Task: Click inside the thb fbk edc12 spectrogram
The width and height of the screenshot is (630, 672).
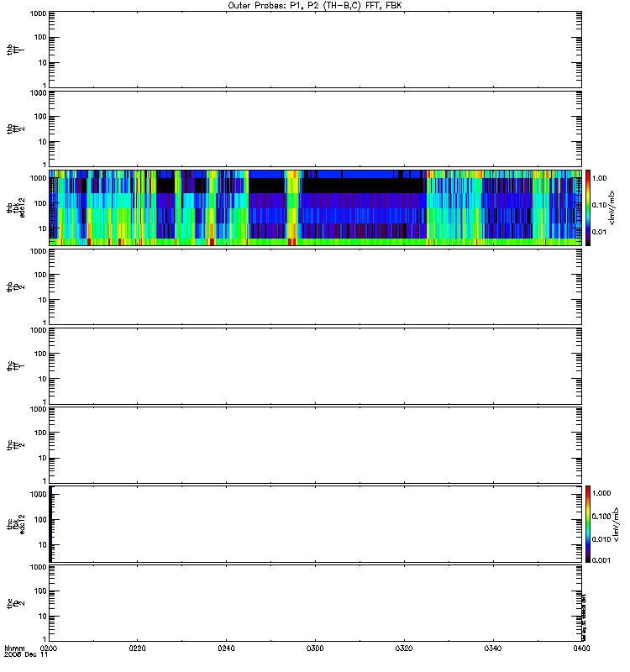Action: click(x=316, y=207)
